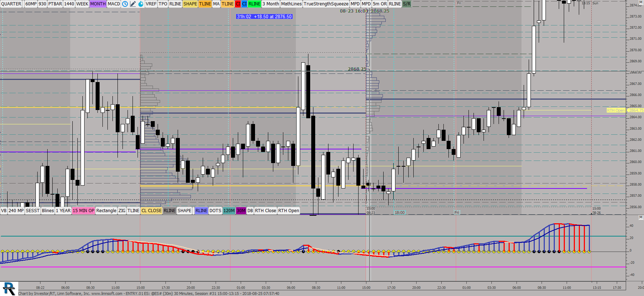Enable the TPO profile button
Image resolution: width=644 pixels, height=296 pixels.
click(x=163, y=4)
